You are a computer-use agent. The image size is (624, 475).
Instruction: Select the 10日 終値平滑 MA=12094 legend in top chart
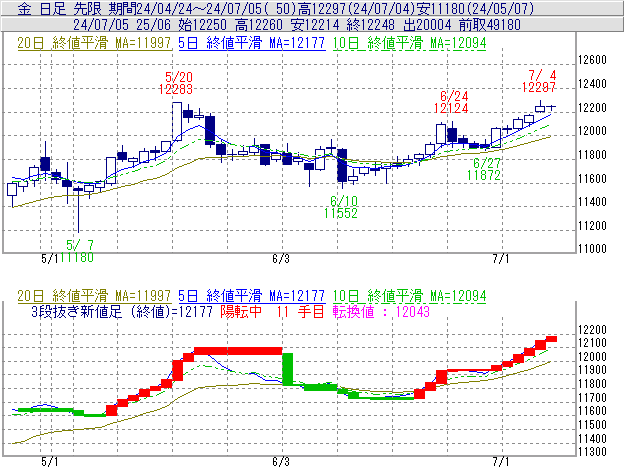coord(410,43)
